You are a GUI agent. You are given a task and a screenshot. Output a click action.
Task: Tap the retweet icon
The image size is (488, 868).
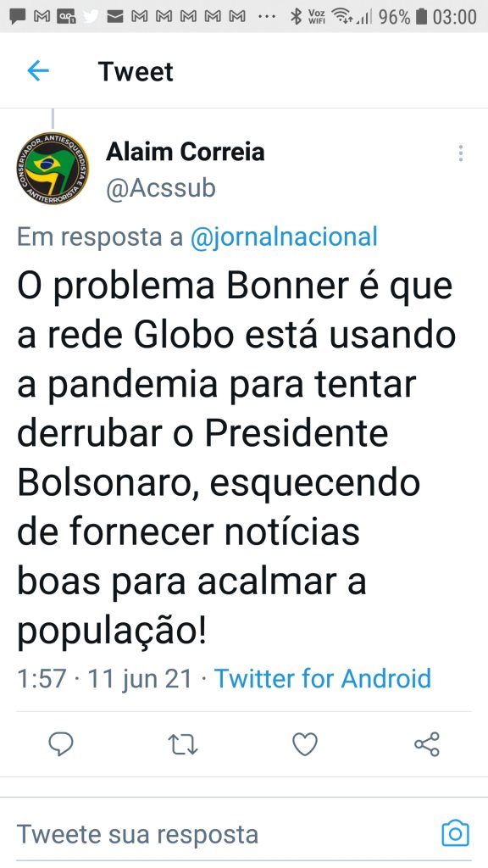[183, 744]
